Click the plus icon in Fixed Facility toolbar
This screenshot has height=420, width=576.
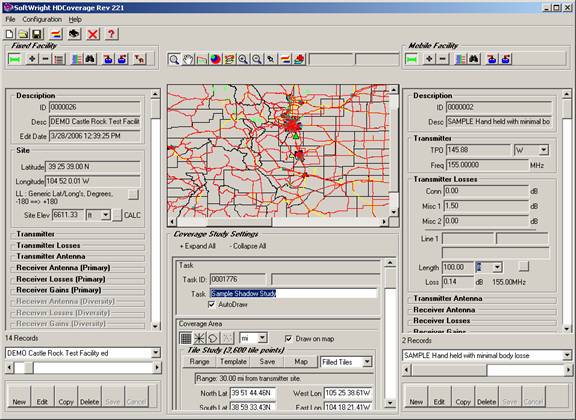(x=32, y=59)
